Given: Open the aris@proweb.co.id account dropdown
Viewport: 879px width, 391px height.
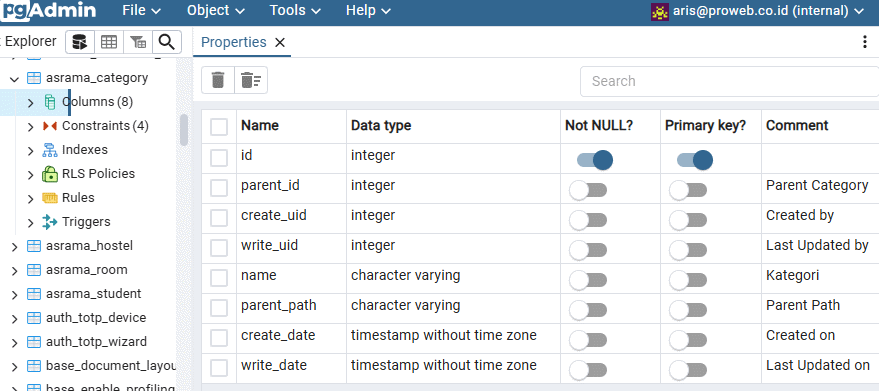Looking at the screenshot, I should pos(757,11).
